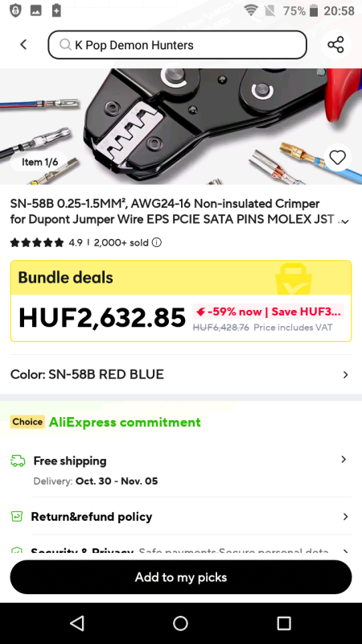Tap the crimper product image

180,126
